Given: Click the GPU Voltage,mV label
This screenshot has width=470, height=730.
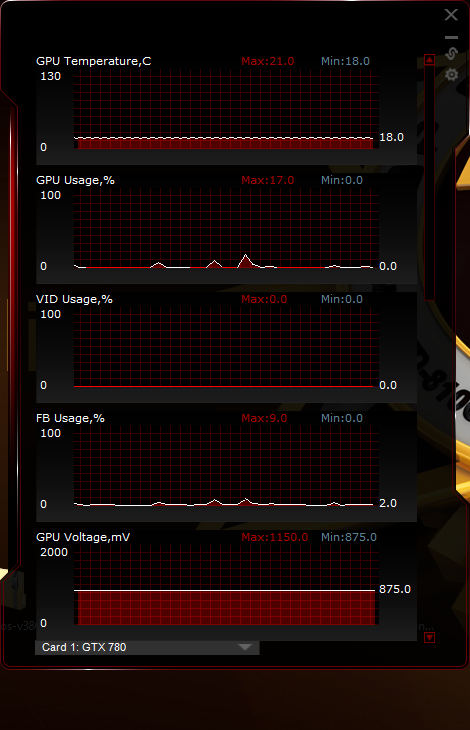Looking at the screenshot, I should click(83, 537).
